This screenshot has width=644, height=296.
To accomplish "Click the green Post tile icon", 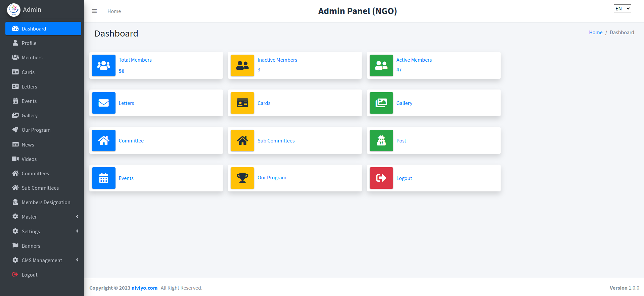I will 381,140.
